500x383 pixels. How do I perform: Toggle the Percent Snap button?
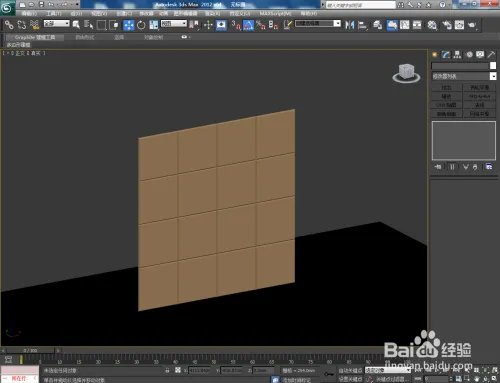pyautogui.click(x=261, y=25)
